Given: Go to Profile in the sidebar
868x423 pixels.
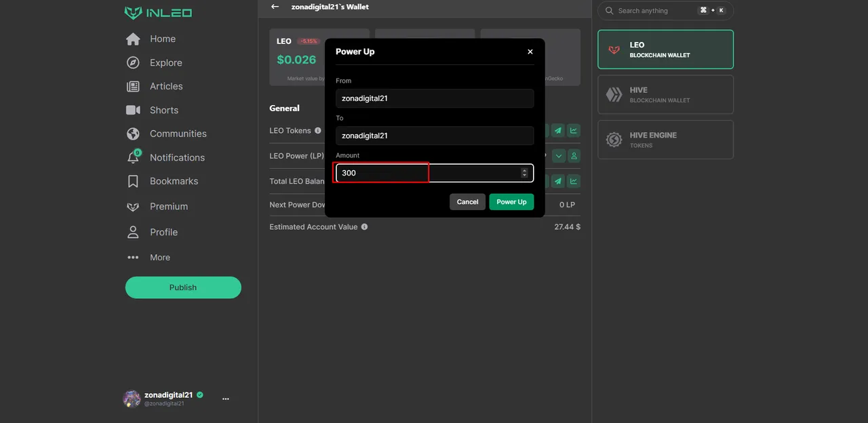Looking at the screenshot, I should (x=163, y=233).
